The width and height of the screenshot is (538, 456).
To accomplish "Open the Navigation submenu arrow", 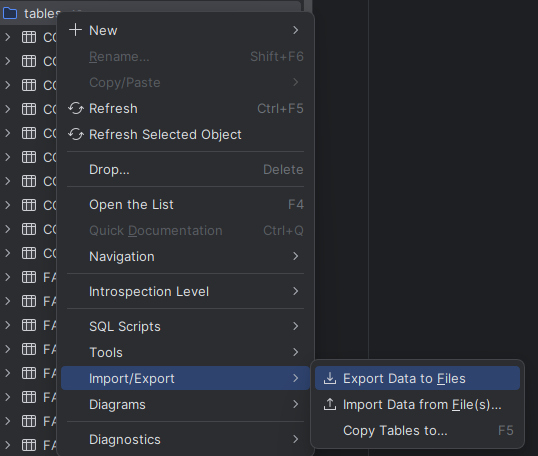I will (295, 256).
